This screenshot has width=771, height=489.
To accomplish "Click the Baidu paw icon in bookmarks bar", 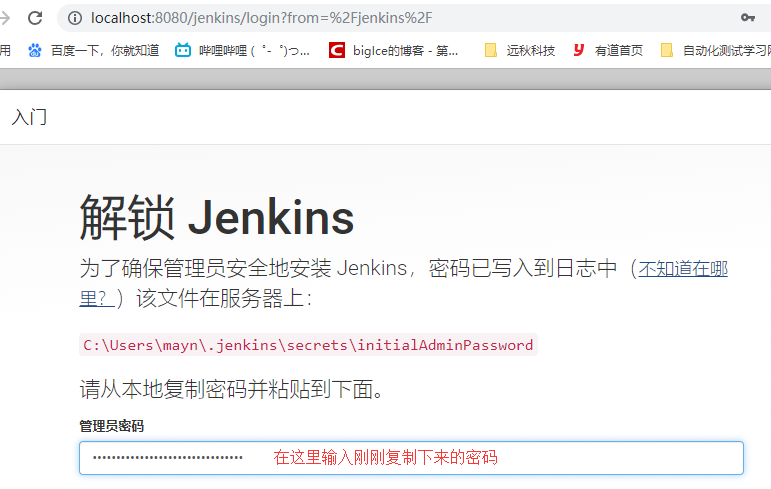I will 35,50.
